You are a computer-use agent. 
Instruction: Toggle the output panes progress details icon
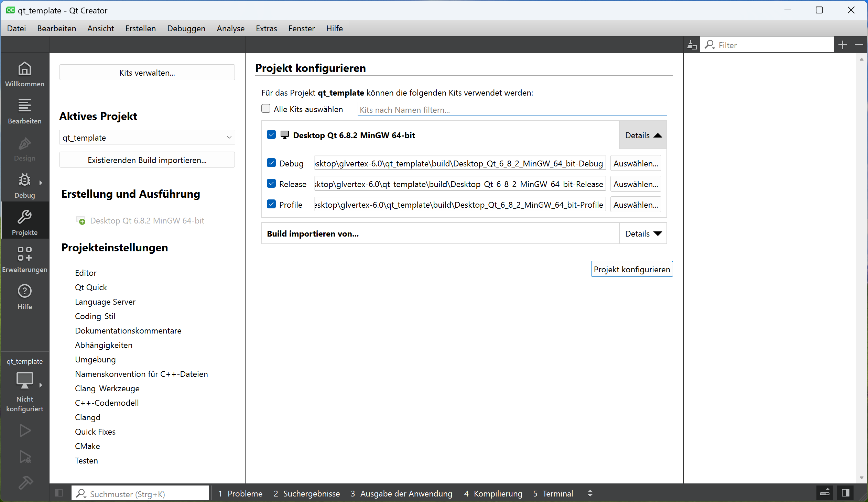point(825,493)
